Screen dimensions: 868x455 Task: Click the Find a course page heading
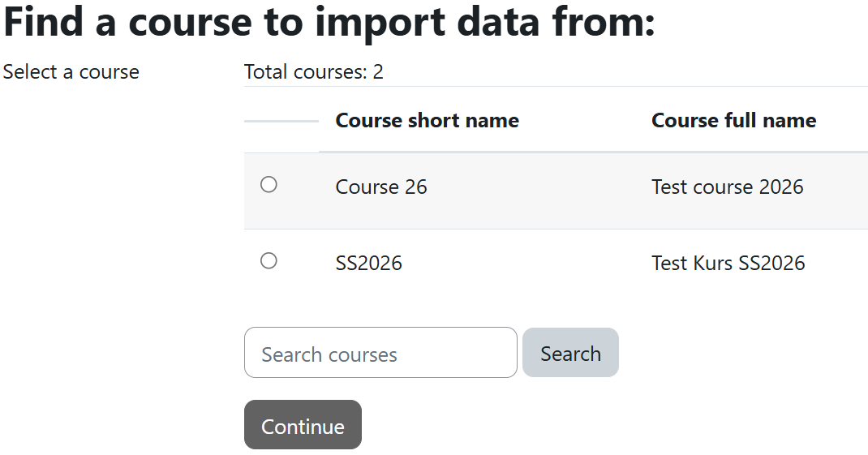tap(329, 23)
